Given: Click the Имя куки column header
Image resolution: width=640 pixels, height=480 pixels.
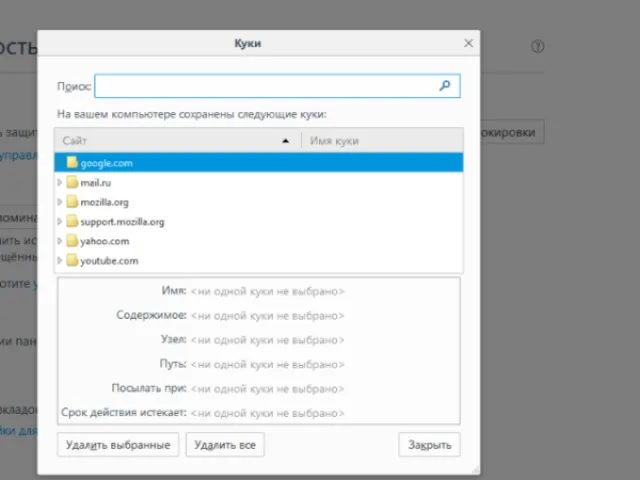Looking at the screenshot, I should coord(382,140).
